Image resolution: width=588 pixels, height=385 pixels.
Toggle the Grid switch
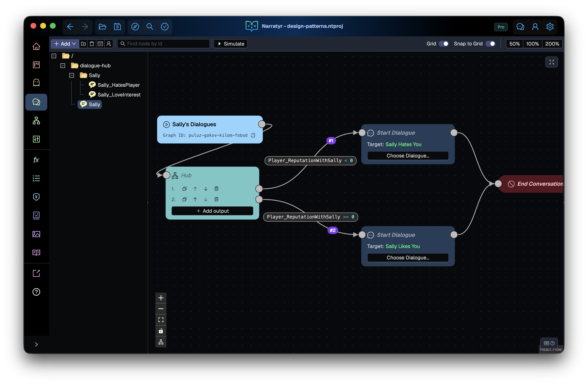tap(444, 44)
